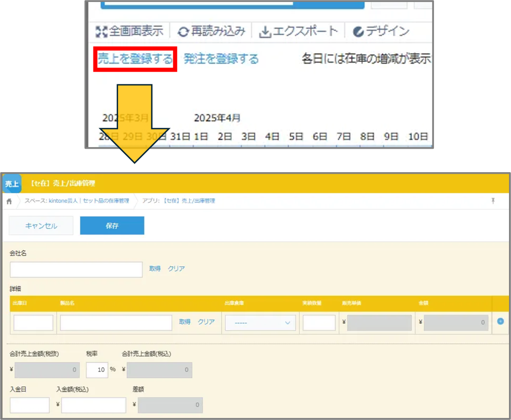Screen dimensions: 511x420
Task: Click the 税率 percentage field
Action: (97, 370)
